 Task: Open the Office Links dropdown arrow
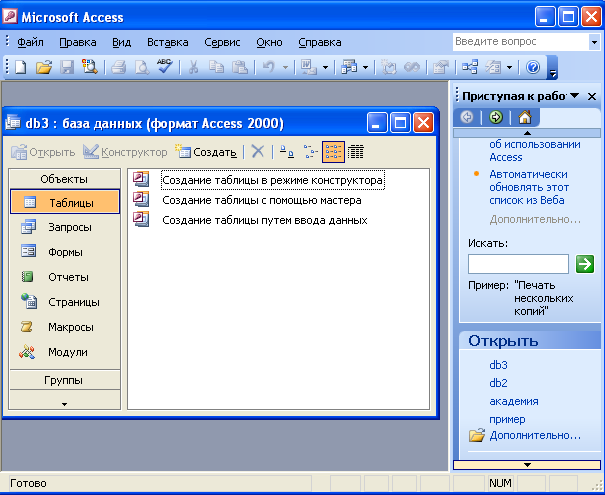coord(326,68)
